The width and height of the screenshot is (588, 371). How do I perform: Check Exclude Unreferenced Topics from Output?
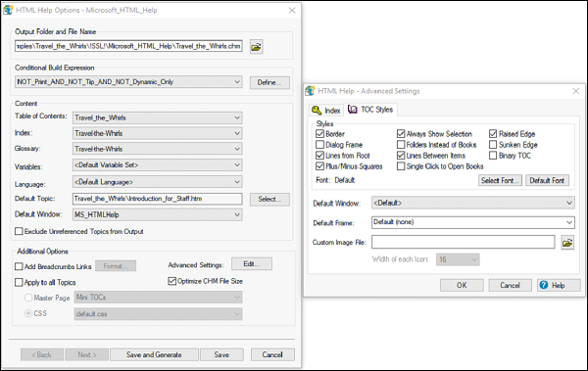(x=19, y=231)
